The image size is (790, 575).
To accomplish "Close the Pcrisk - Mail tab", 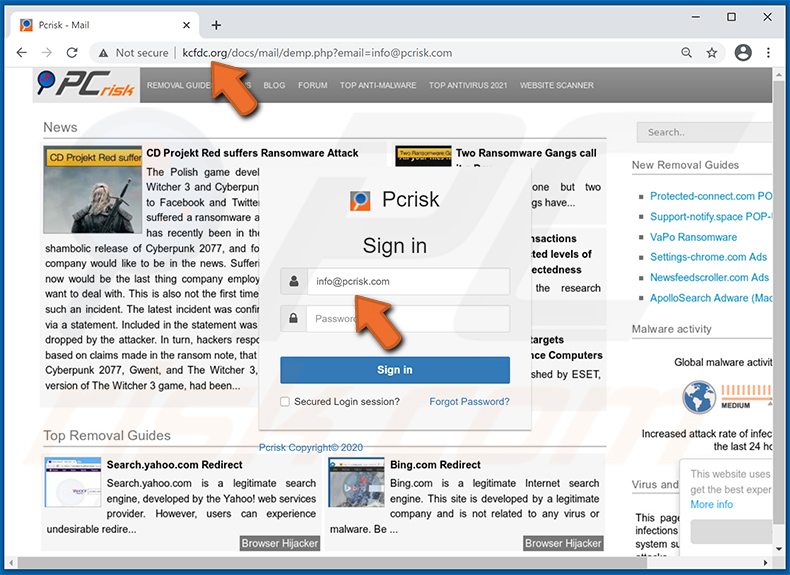I will pos(186,25).
